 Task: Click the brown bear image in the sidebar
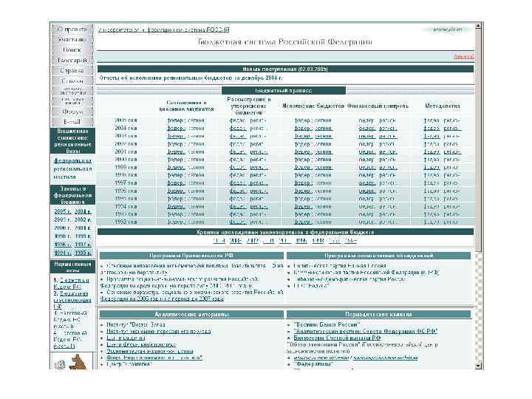[78, 361]
